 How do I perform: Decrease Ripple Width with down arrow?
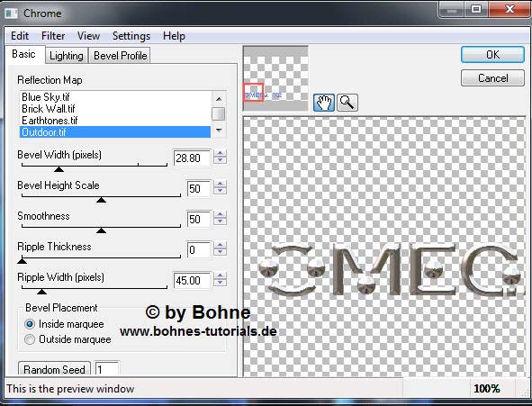(x=221, y=284)
